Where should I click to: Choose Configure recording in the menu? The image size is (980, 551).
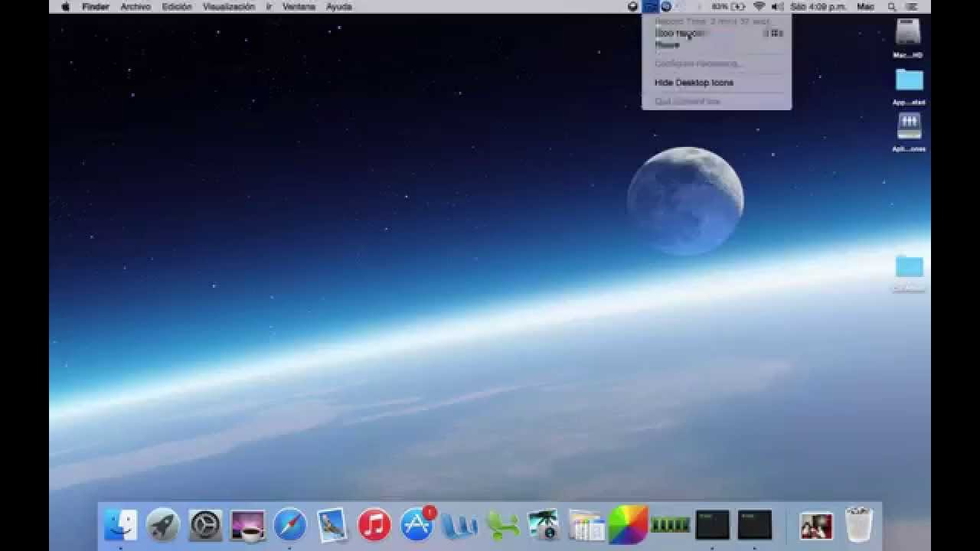point(717,64)
